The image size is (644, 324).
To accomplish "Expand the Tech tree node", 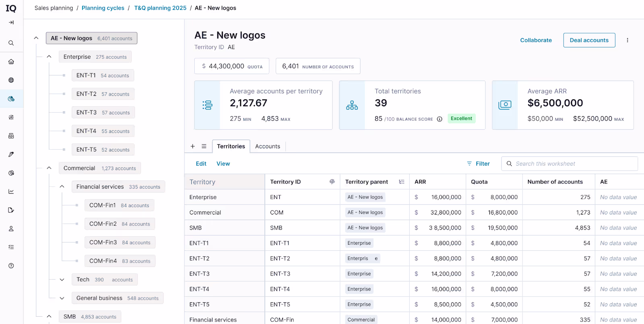I will [62, 280].
